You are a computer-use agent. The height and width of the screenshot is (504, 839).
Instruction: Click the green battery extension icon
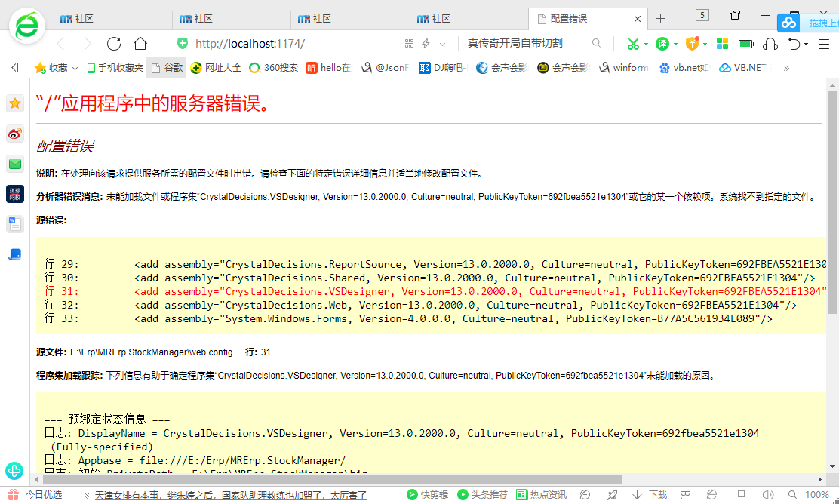(746, 44)
